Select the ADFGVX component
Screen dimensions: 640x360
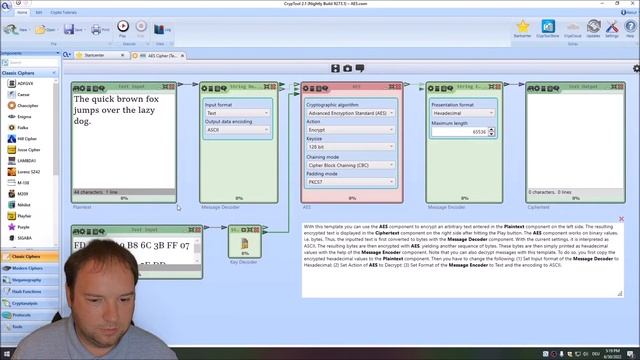(25, 83)
